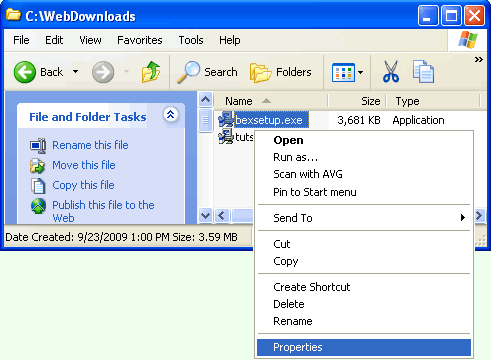Toggle the Folders pane
Screen dimensions: 491x360
pyautogui.click(x=281, y=72)
